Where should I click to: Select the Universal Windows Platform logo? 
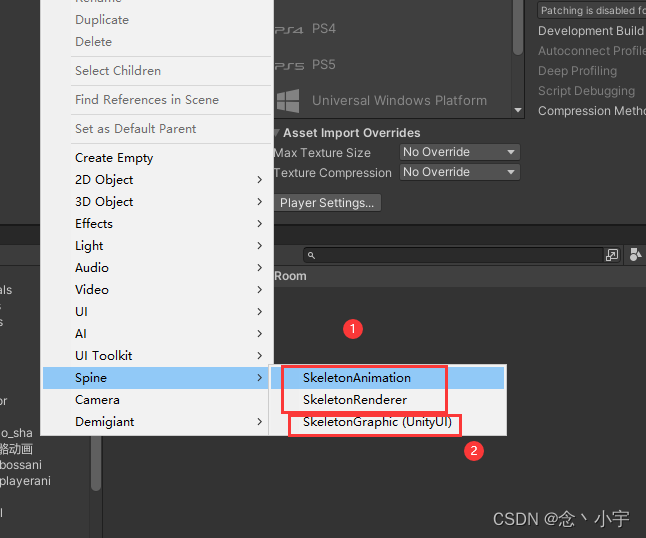pos(288,101)
